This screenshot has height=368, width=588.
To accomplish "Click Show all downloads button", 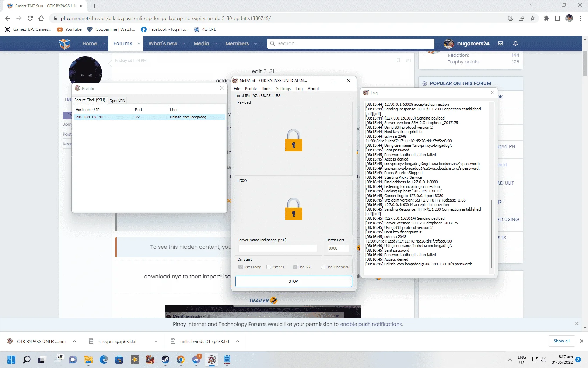I will pos(562,341).
